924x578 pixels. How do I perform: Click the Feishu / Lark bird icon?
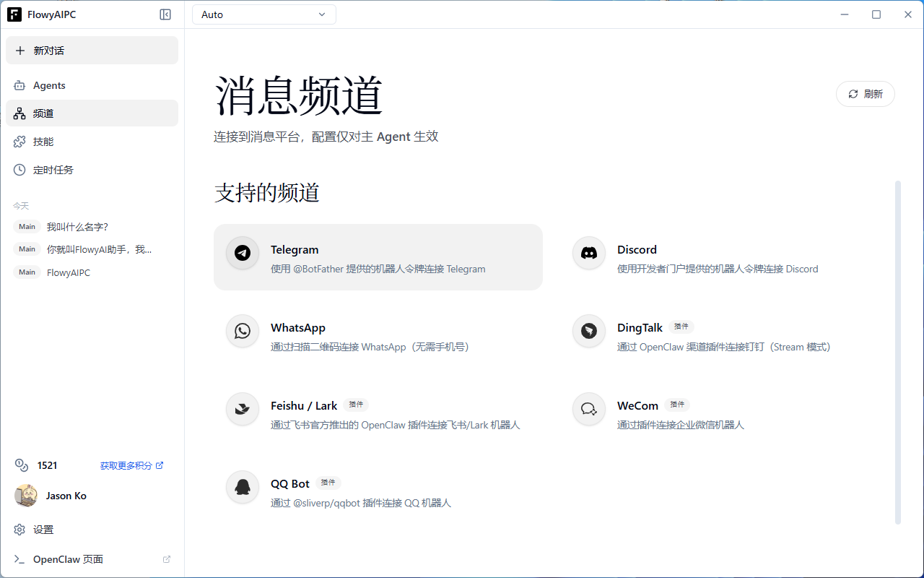click(243, 409)
